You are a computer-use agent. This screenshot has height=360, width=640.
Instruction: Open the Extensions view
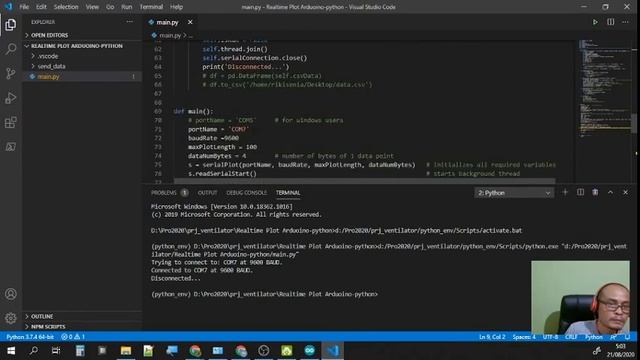point(11,122)
